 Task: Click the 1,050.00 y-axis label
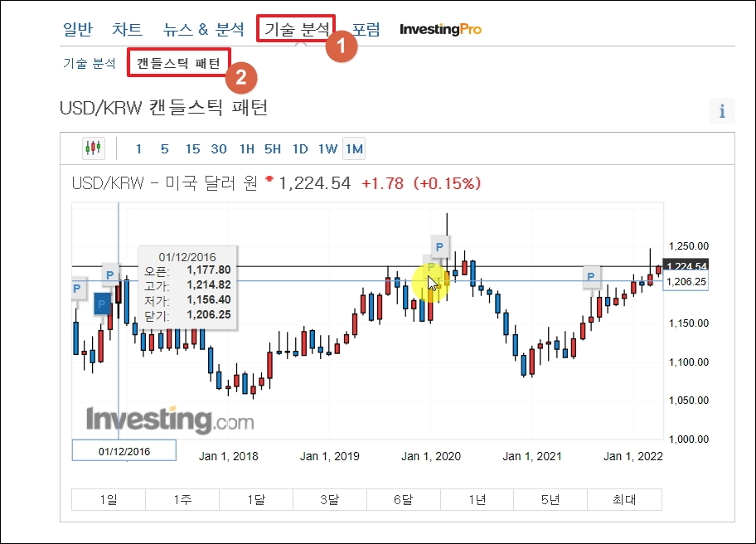pos(689,401)
